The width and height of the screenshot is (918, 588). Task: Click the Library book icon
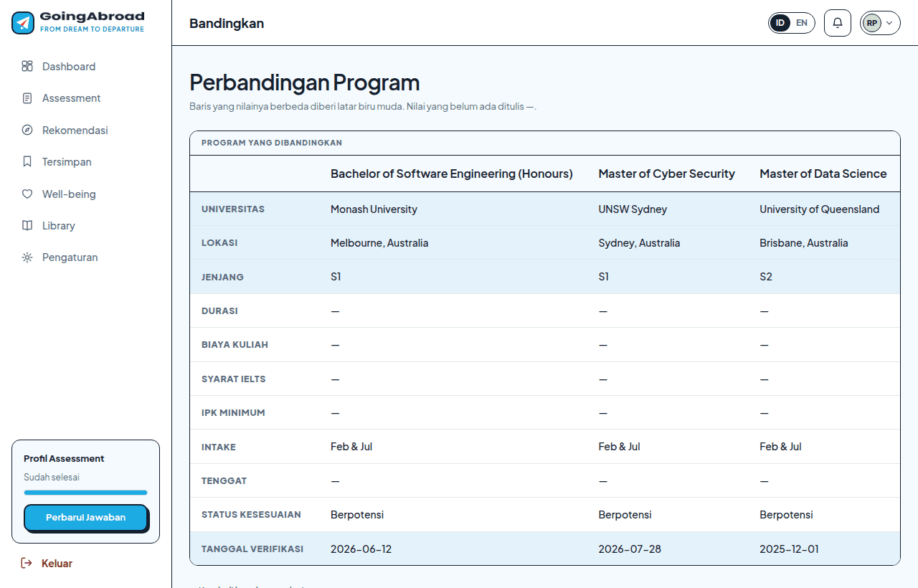(x=27, y=226)
